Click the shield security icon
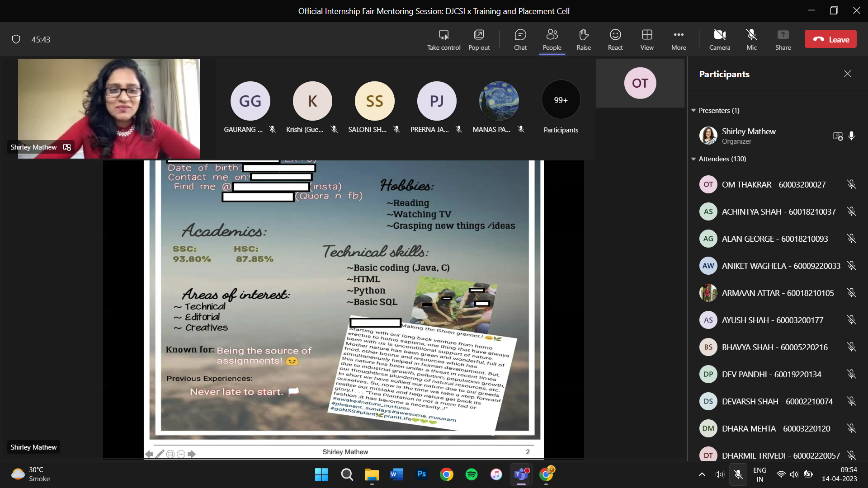 tap(16, 39)
